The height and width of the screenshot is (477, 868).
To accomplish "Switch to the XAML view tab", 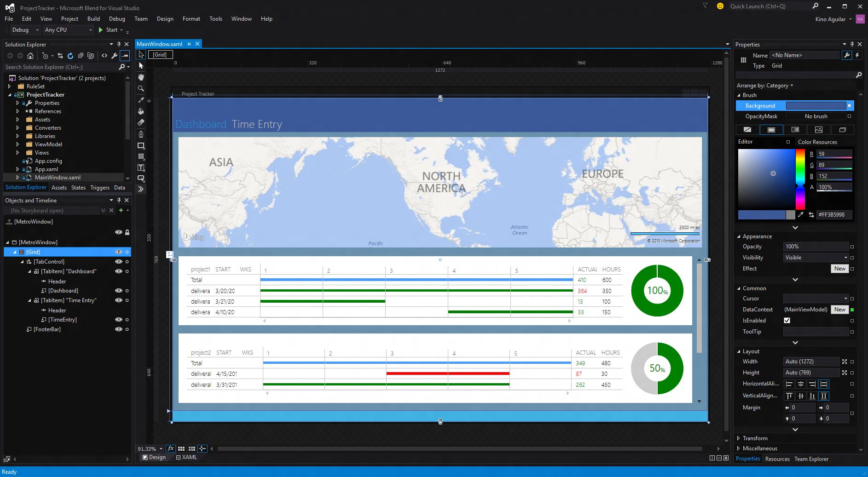I will tap(186, 457).
